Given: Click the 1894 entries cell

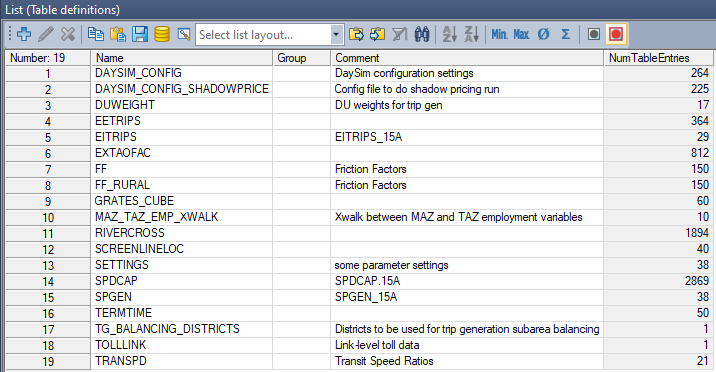Looking at the screenshot, I should pos(658,233).
